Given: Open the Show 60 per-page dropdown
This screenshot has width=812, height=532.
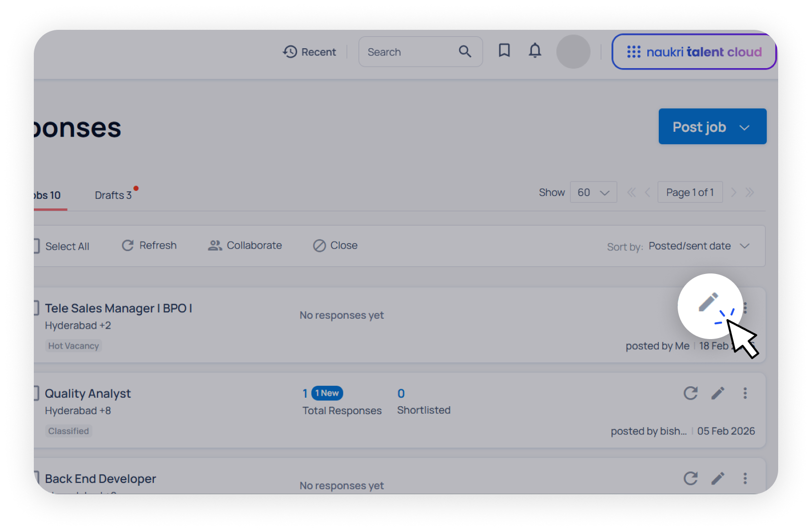Looking at the screenshot, I should point(593,192).
